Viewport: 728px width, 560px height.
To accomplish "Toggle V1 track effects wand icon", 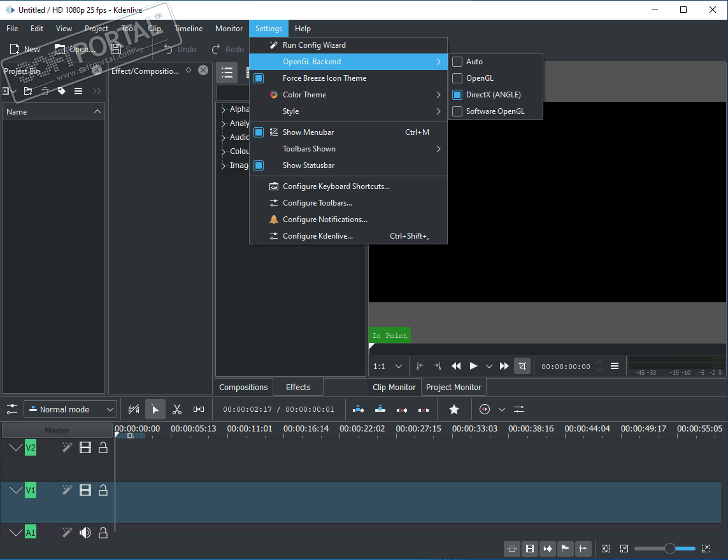I will pyautogui.click(x=67, y=490).
